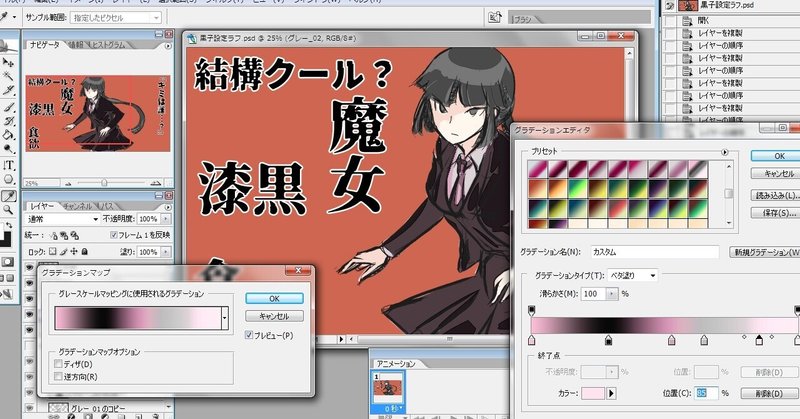Image resolution: width=800 pixels, height=419 pixels.
Task: Select animation frame 1 thumbnail
Action: pos(389,389)
